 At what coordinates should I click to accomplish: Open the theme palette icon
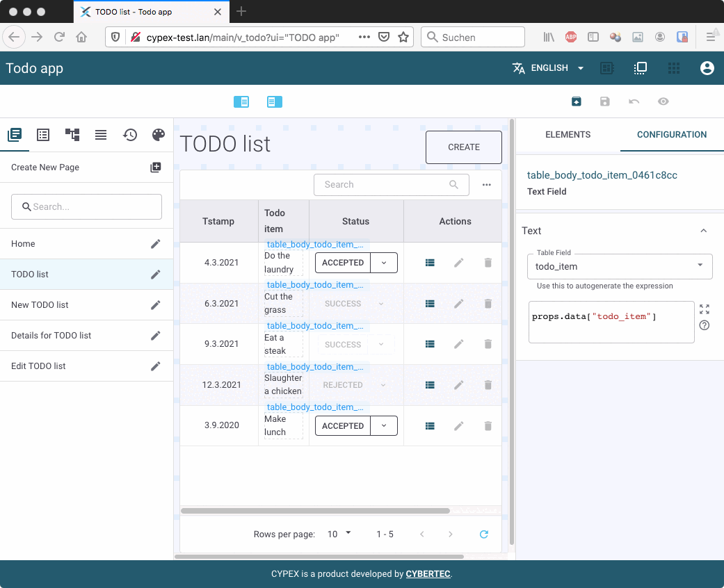[x=159, y=135]
